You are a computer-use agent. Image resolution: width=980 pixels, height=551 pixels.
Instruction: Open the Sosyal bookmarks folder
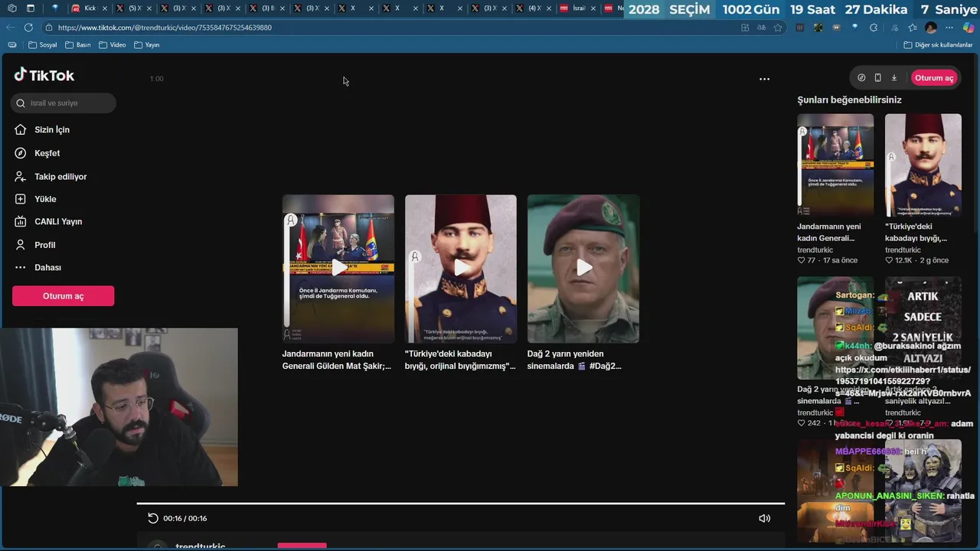coord(43,45)
